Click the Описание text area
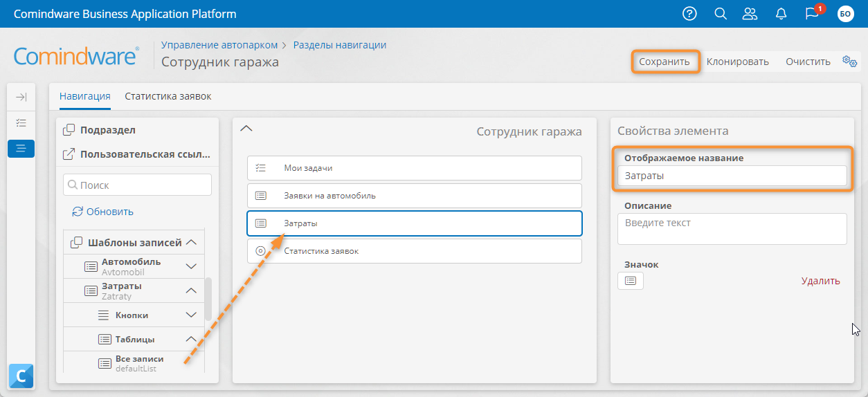 pyautogui.click(x=732, y=229)
